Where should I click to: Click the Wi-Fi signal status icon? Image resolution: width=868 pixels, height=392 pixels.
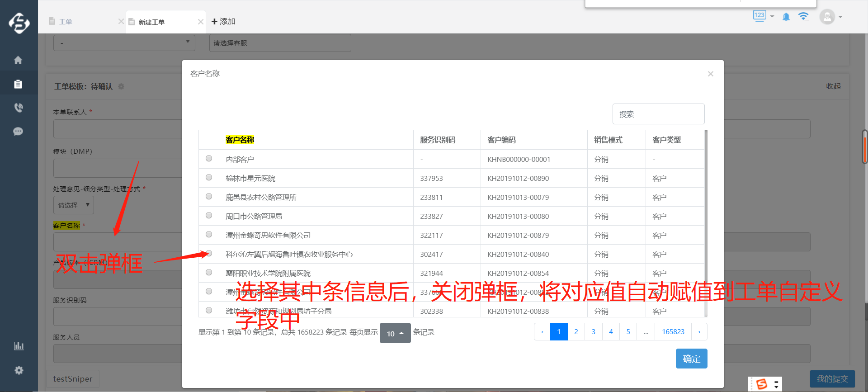tap(803, 17)
